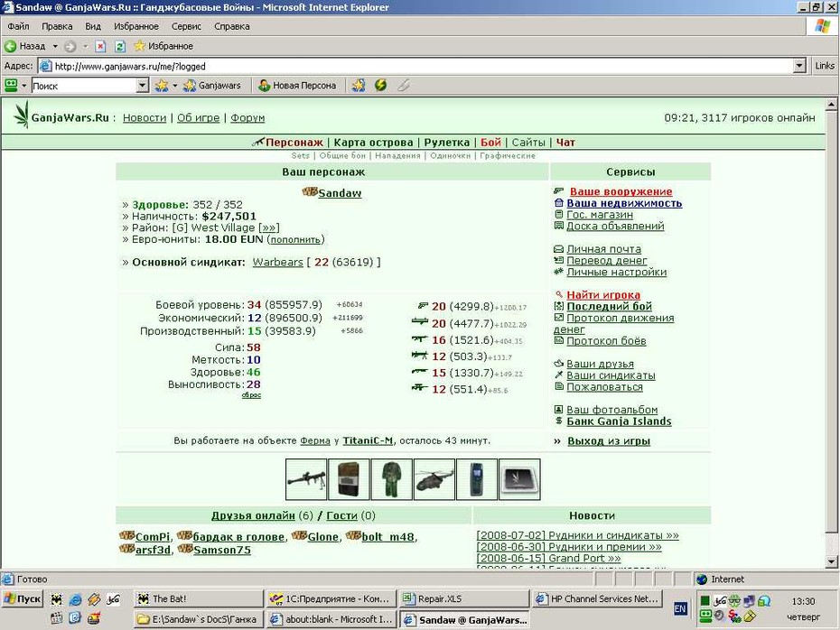
Task: Open the Форум link
Action: coord(247,117)
